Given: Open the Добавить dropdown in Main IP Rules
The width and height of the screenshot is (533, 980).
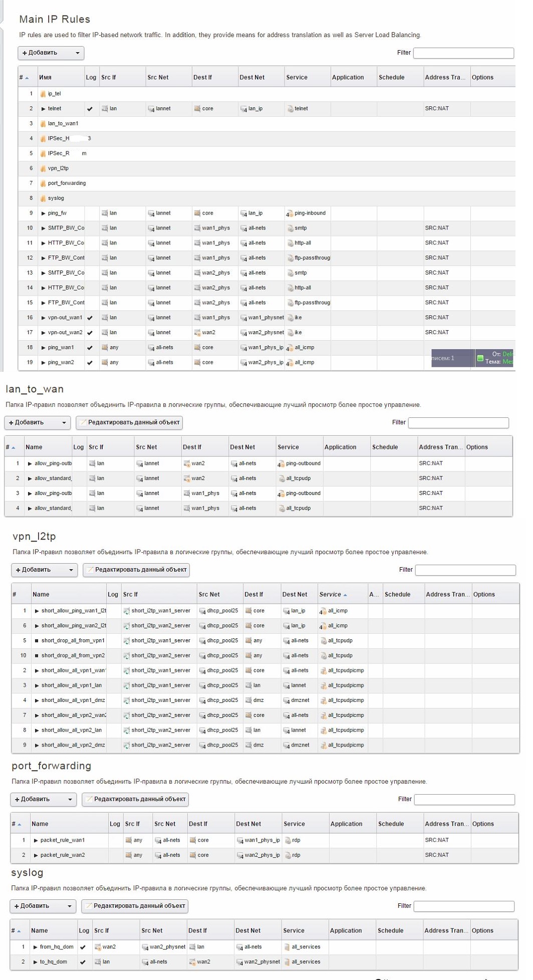Looking at the screenshot, I should click(x=51, y=53).
